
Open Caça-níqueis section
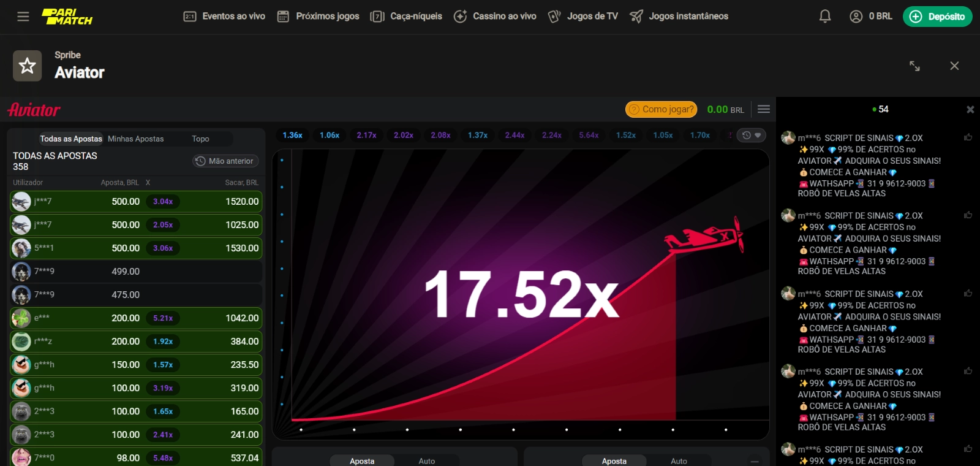406,17
